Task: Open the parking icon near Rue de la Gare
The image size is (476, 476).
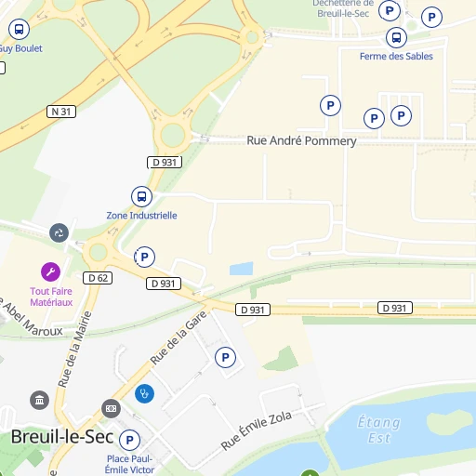Action: (x=225, y=358)
